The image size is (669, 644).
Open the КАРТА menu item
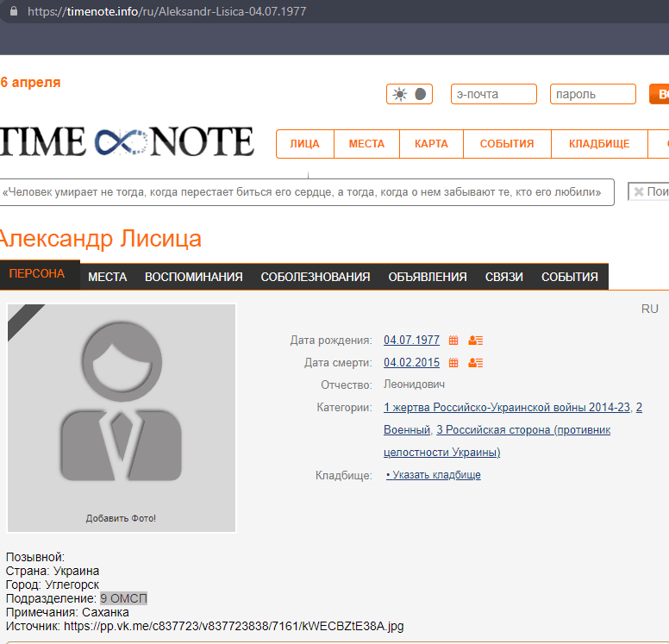pyautogui.click(x=431, y=144)
